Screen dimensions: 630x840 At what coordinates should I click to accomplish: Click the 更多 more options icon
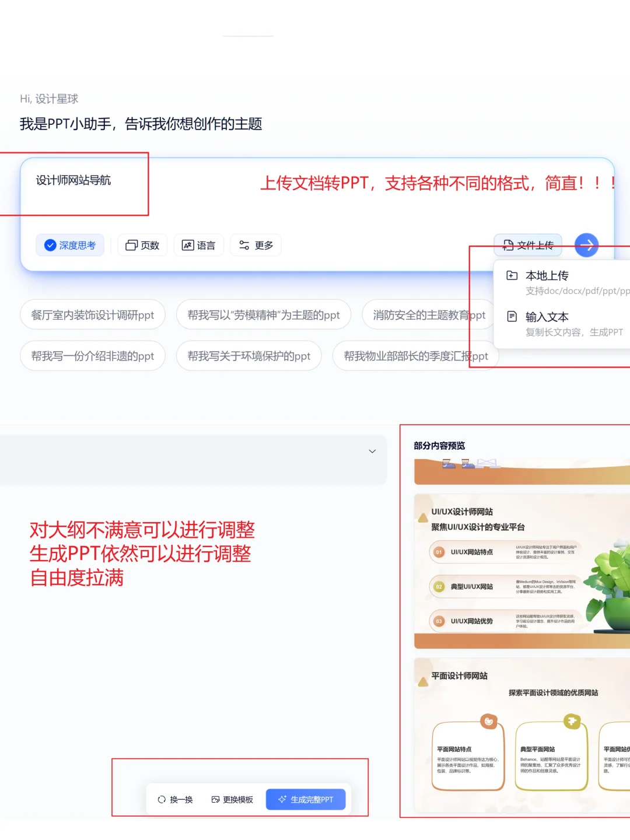tap(246, 245)
